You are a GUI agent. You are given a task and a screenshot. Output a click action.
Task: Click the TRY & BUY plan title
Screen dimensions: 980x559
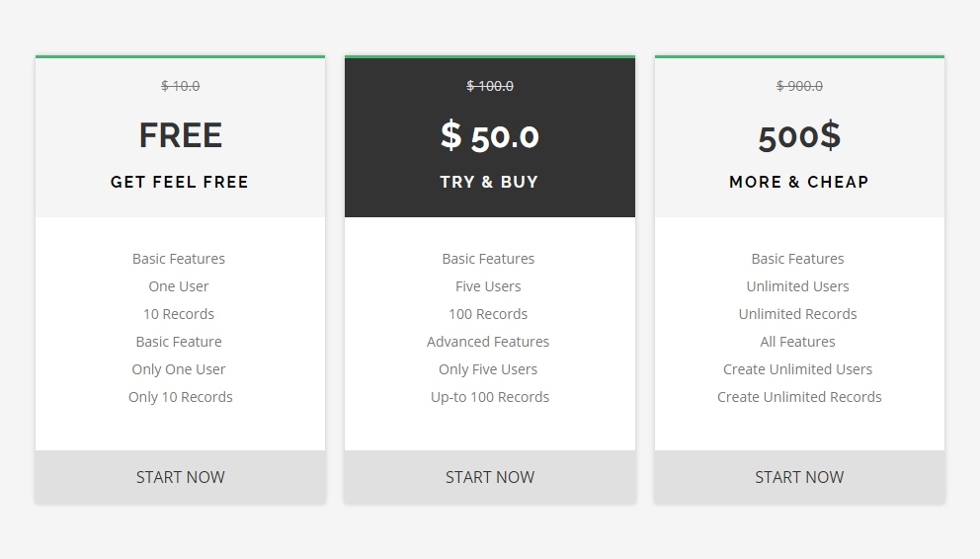[489, 182]
